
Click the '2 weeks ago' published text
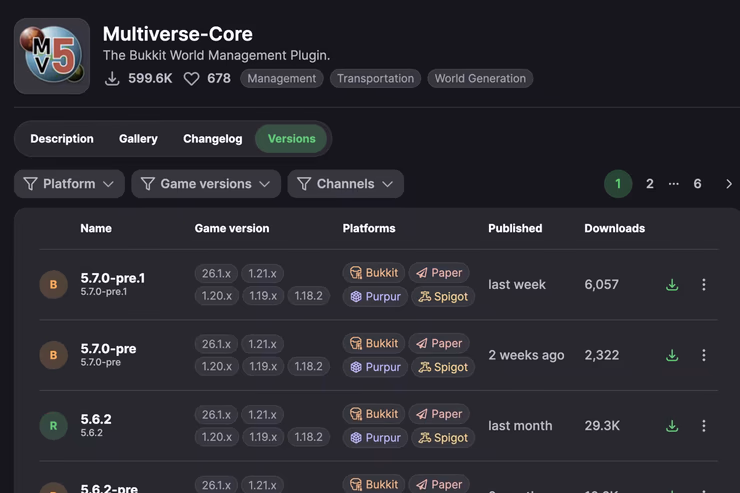click(x=526, y=355)
